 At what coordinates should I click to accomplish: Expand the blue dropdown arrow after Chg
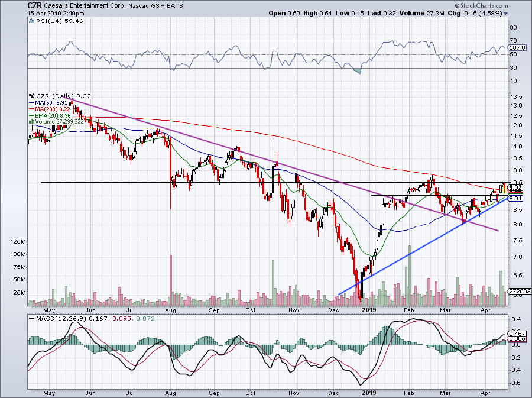[506, 14]
